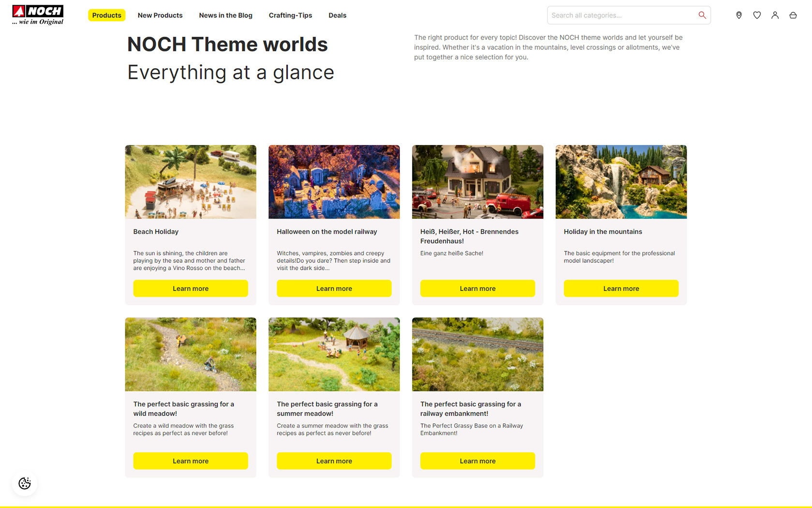Open Crafting-Tips menu
The height and width of the screenshot is (508, 812).
291,15
